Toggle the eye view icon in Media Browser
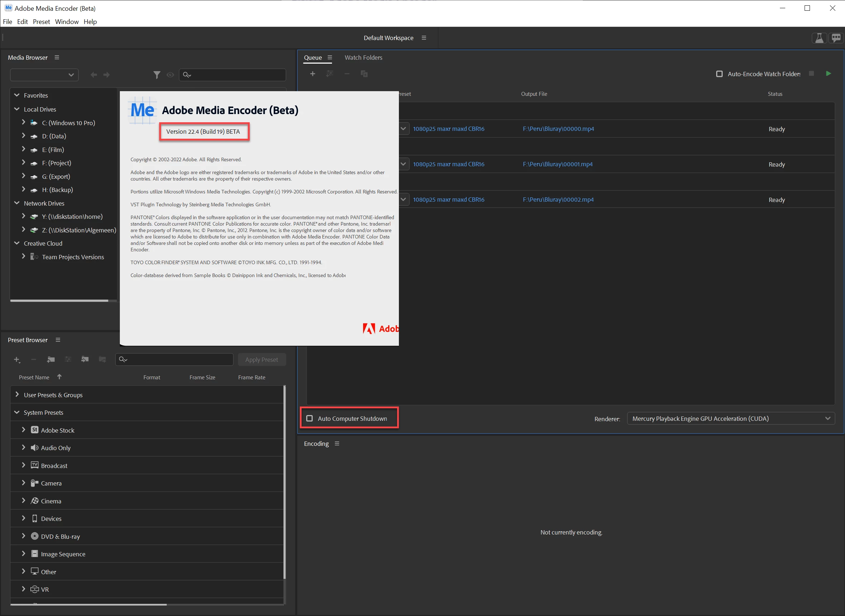The image size is (845, 616). coord(170,75)
